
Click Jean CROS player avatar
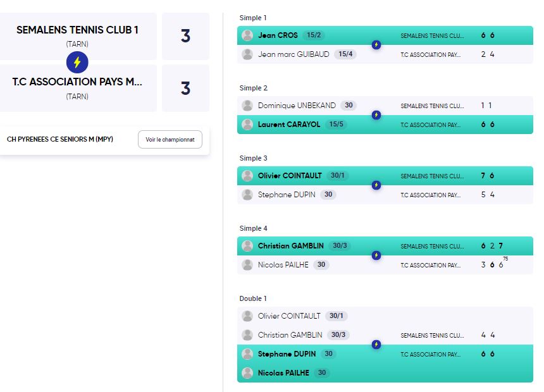point(247,35)
